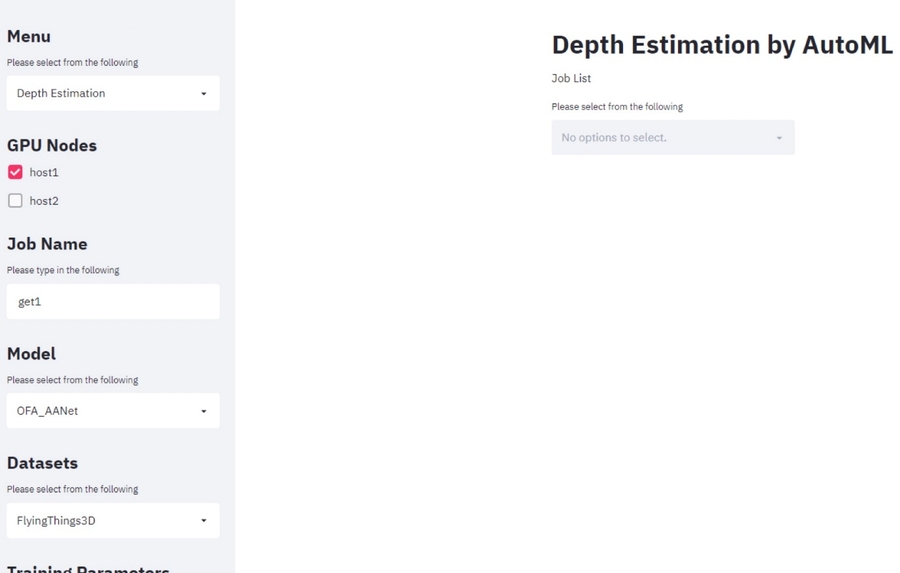
Task: Click the 'Datasets' section heading
Action: click(42, 463)
